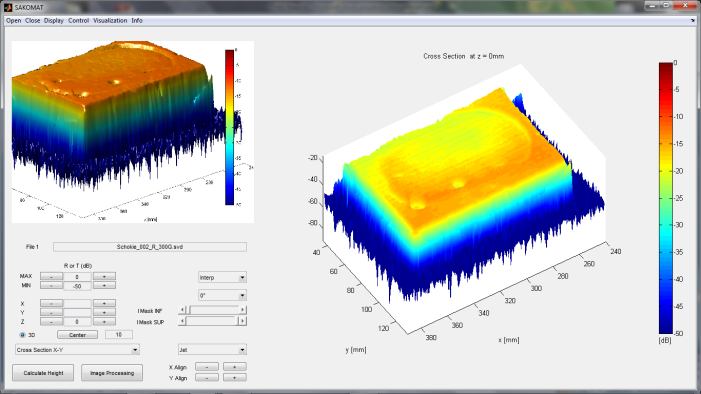
Task: Click the 'Cross Section at z = 0mm' title
Action: pyautogui.click(x=464, y=56)
